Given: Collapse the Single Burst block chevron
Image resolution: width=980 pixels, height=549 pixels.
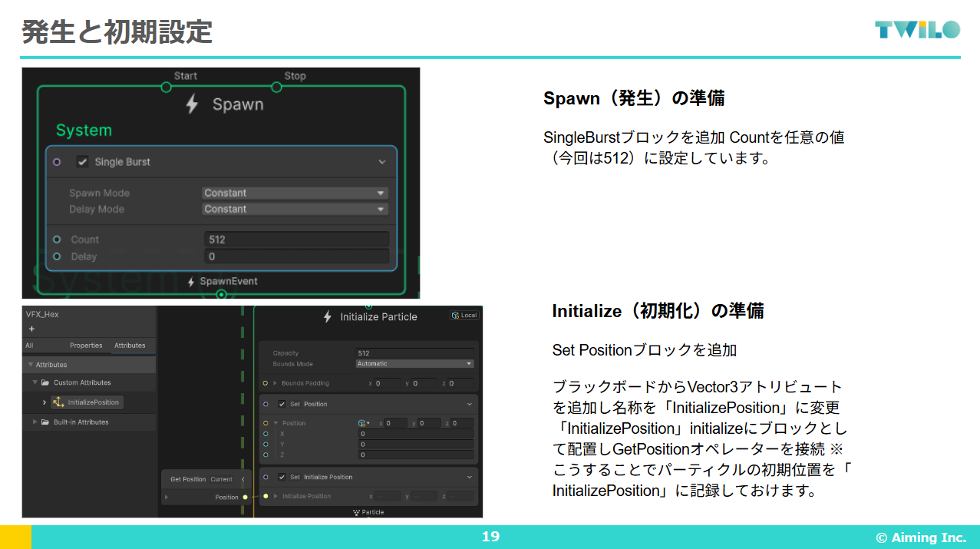Looking at the screenshot, I should (382, 162).
